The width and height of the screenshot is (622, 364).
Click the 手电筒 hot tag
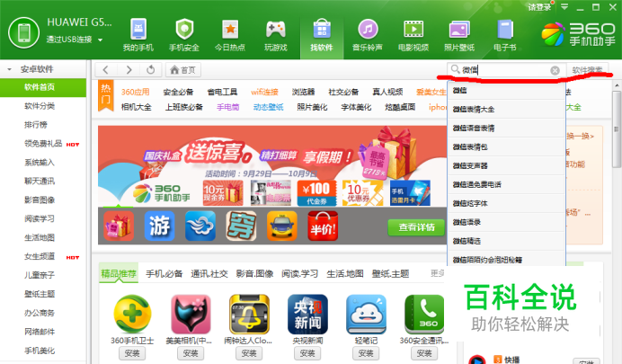228,107
